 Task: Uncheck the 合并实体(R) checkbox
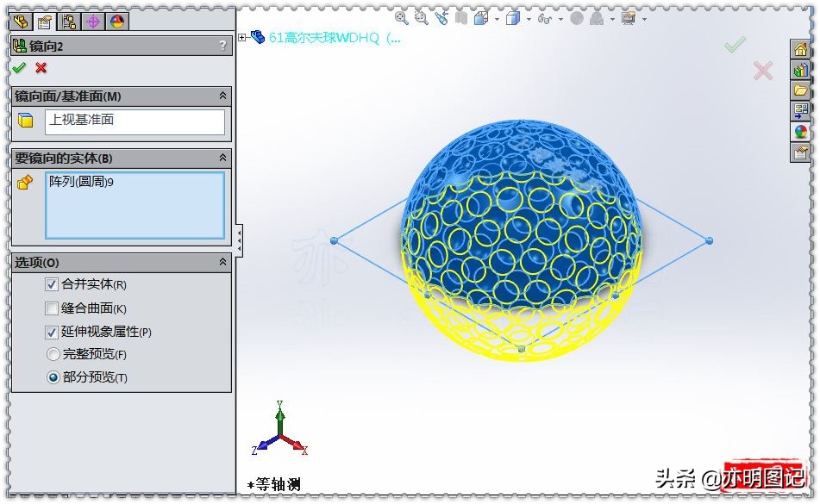pos(52,284)
